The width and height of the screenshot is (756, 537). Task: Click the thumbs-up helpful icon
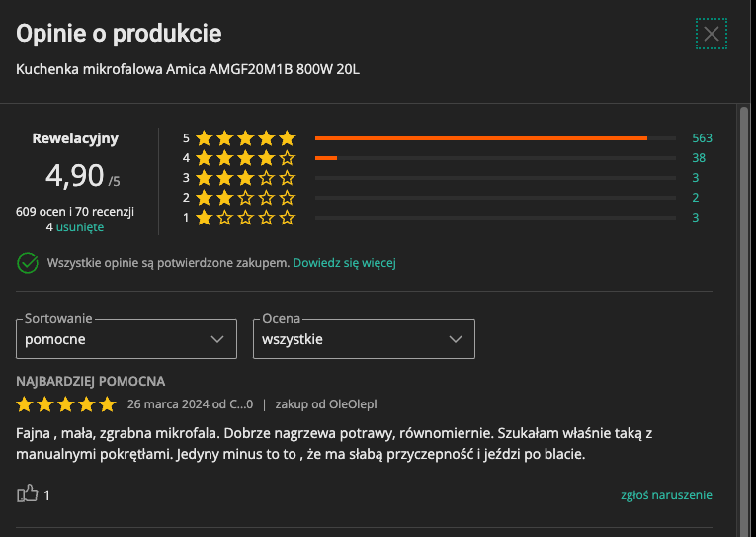click(x=28, y=493)
